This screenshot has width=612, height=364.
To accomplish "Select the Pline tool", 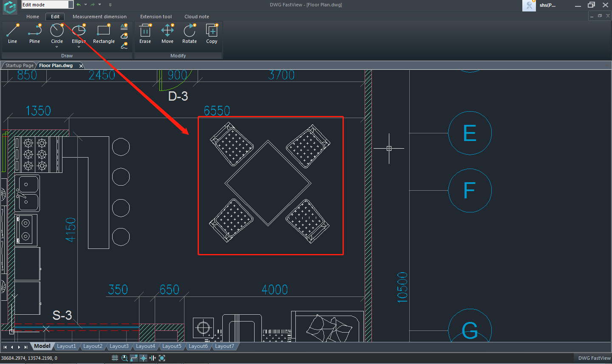I will [x=34, y=34].
